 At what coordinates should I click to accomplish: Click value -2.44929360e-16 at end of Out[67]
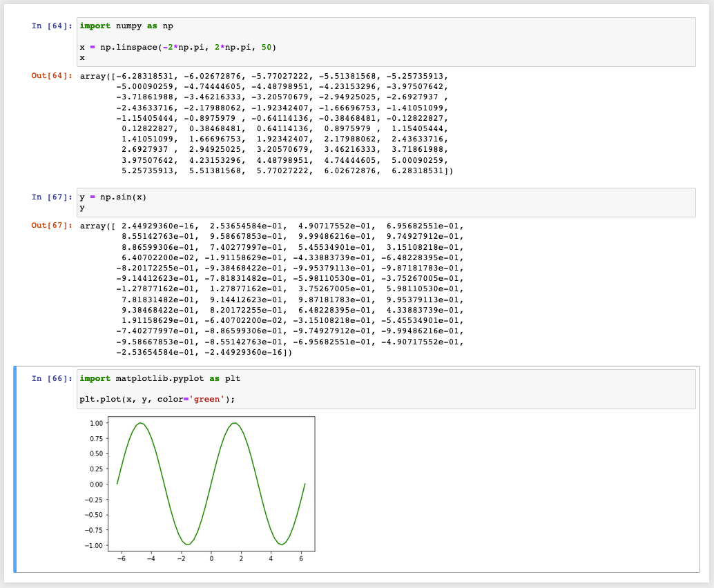click(x=243, y=353)
